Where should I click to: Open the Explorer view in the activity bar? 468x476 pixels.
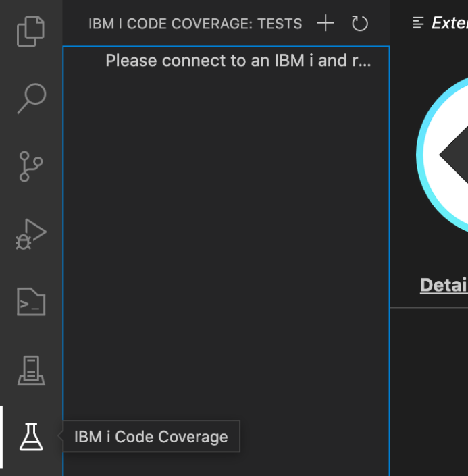(30, 31)
